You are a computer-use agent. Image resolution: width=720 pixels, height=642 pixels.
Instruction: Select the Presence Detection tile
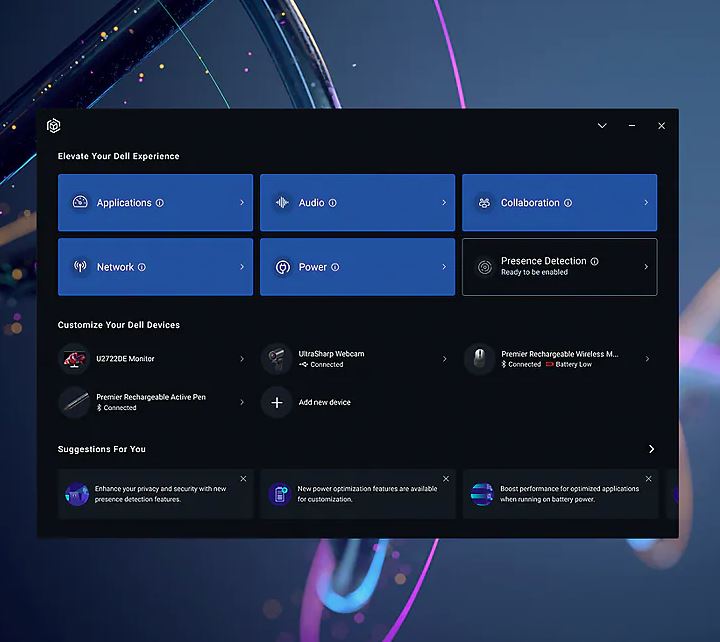559,267
